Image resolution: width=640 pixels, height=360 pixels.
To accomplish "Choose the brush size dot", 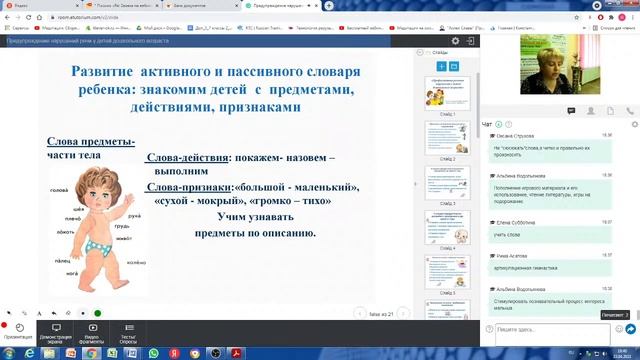I will point(83,313).
